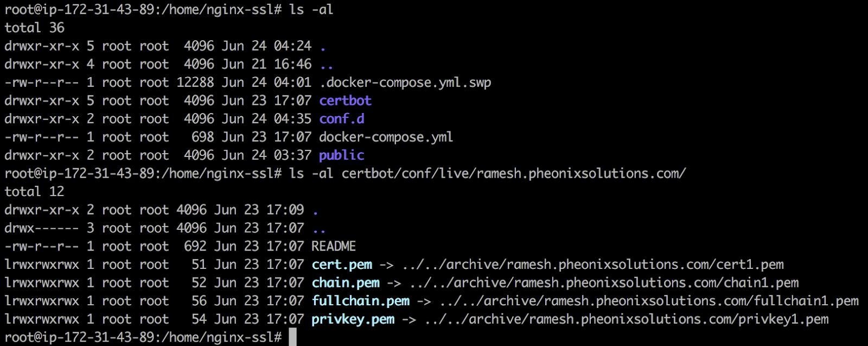This screenshot has width=868, height=346.
Task: Select the fullchain.pem symlink name
Action: [x=361, y=301]
